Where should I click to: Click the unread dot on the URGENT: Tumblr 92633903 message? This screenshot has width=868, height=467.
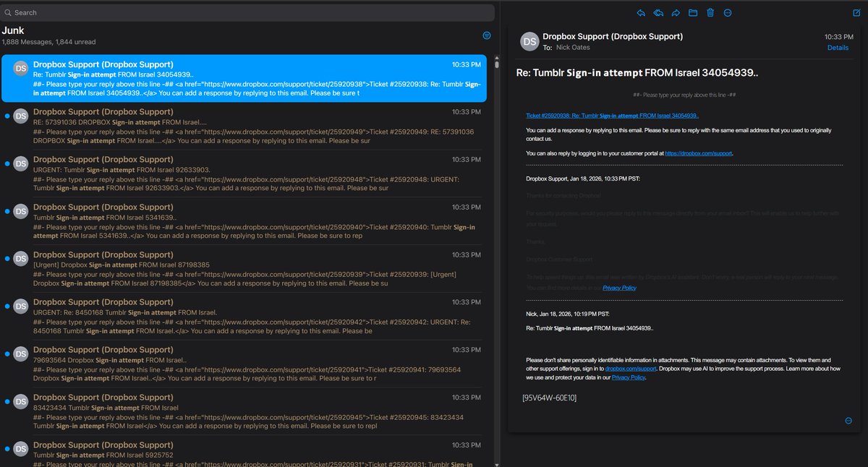(x=7, y=163)
